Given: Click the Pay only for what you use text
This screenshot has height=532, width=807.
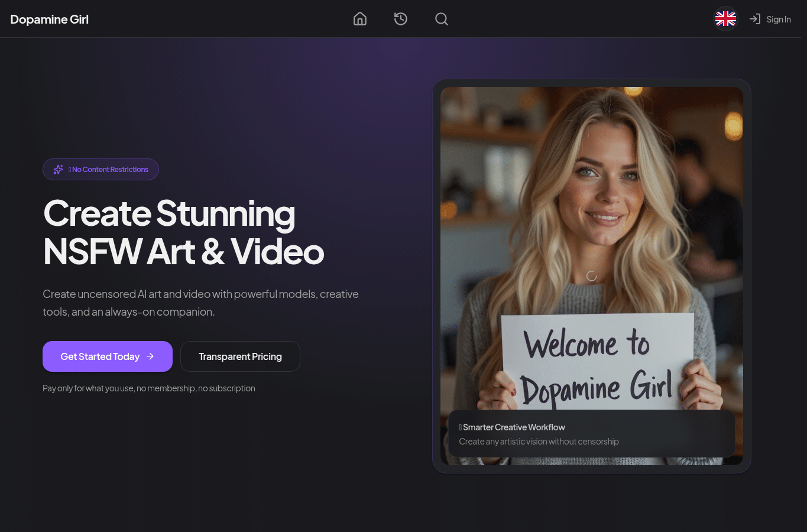Looking at the screenshot, I should click(x=149, y=388).
